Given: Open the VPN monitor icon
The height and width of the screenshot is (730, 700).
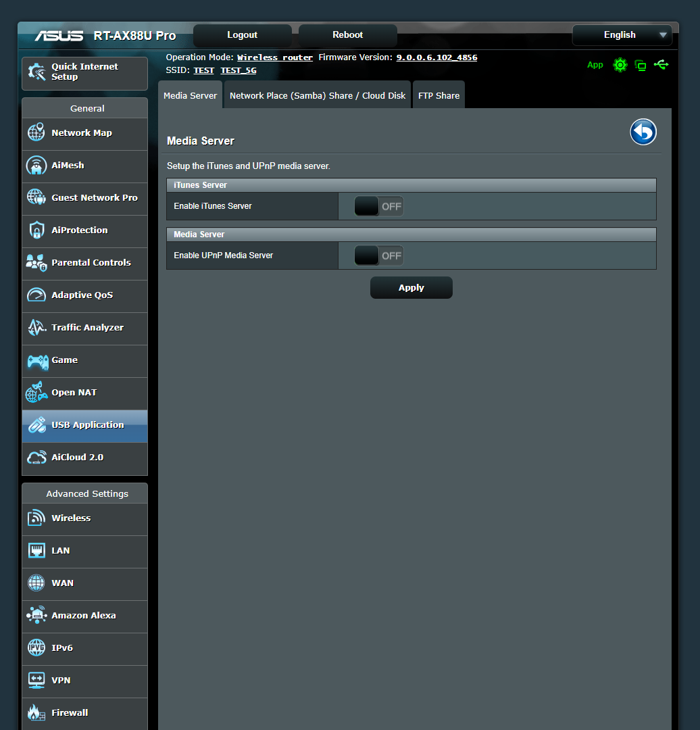Looking at the screenshot, I should pyautogui.click(x=36, y=680).
